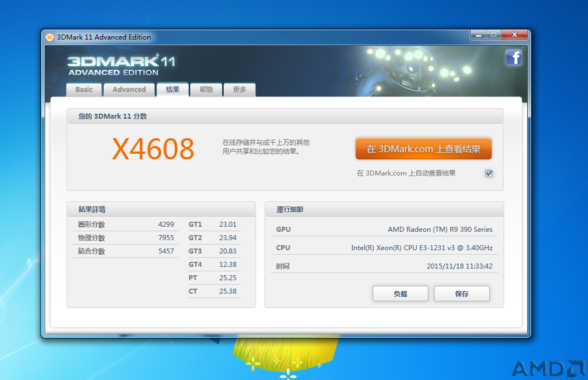Image resolution: width=588 pixels, height=380 pixels.
Task: Click the 結合分數 label
Action: click(91, 251)
